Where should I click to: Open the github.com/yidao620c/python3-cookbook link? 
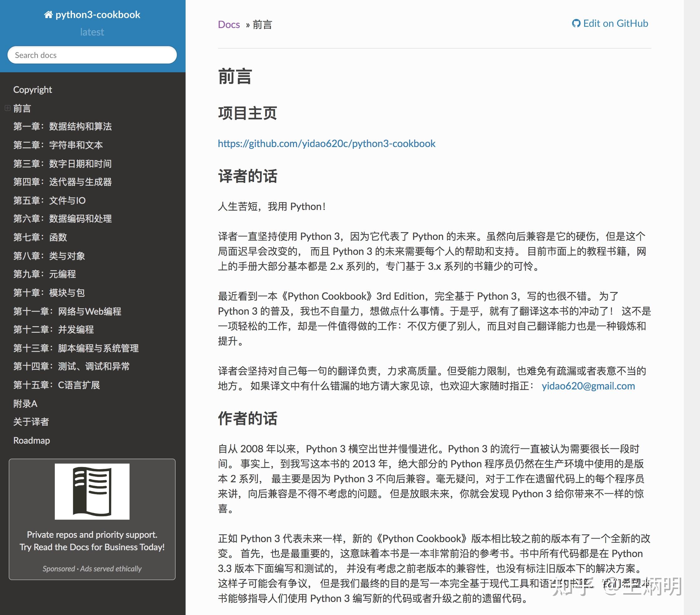click(x=326, y=144)
